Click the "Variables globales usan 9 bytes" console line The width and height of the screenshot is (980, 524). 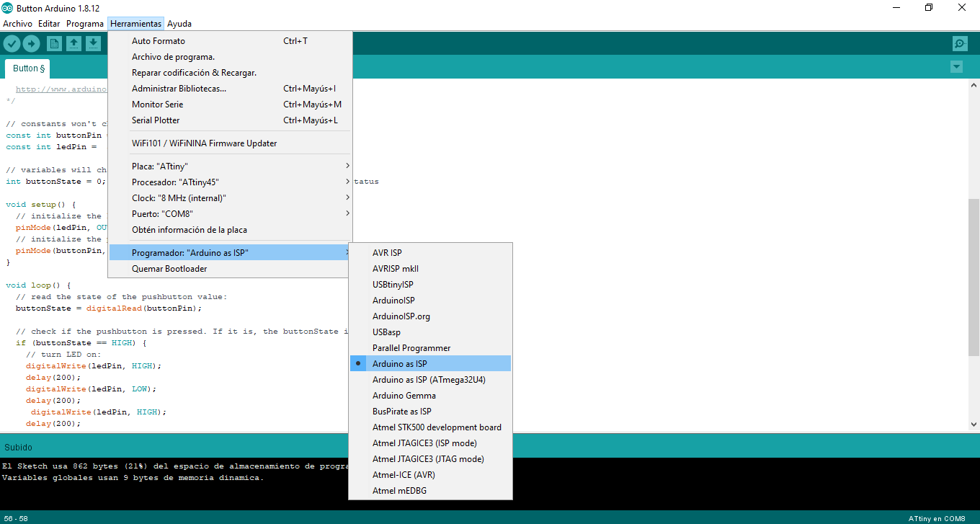(x=133, y=477)
